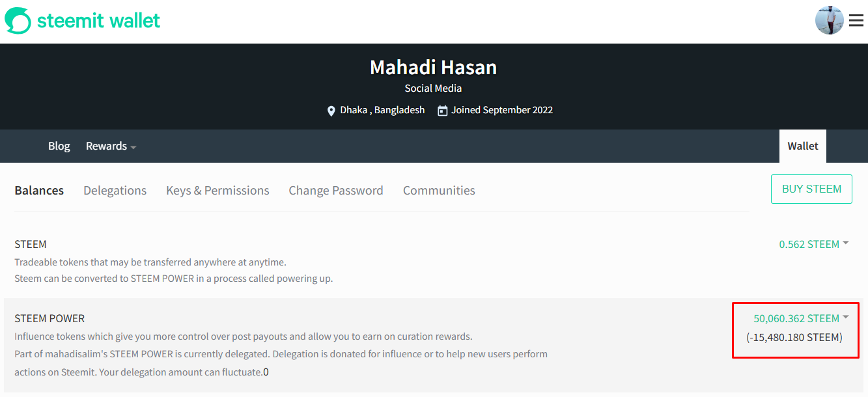Go to Change Password tab
The image size is (868, 397).
tap(336, 191)
